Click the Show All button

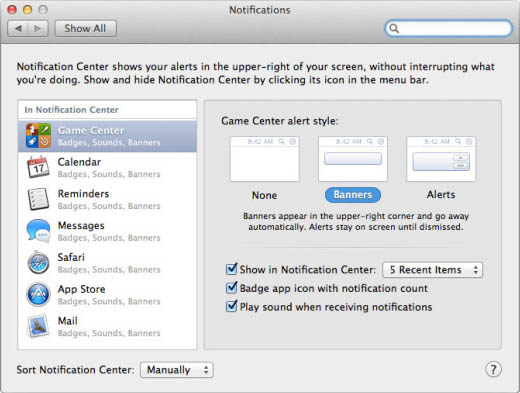(86, 28)
